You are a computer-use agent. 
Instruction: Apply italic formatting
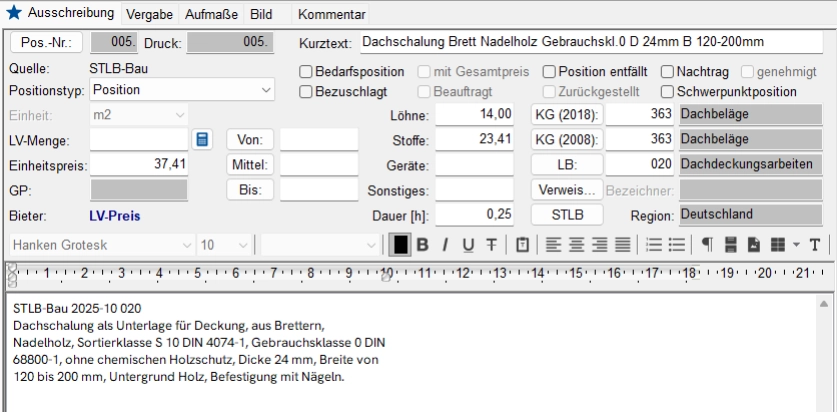tap(445, 245)
